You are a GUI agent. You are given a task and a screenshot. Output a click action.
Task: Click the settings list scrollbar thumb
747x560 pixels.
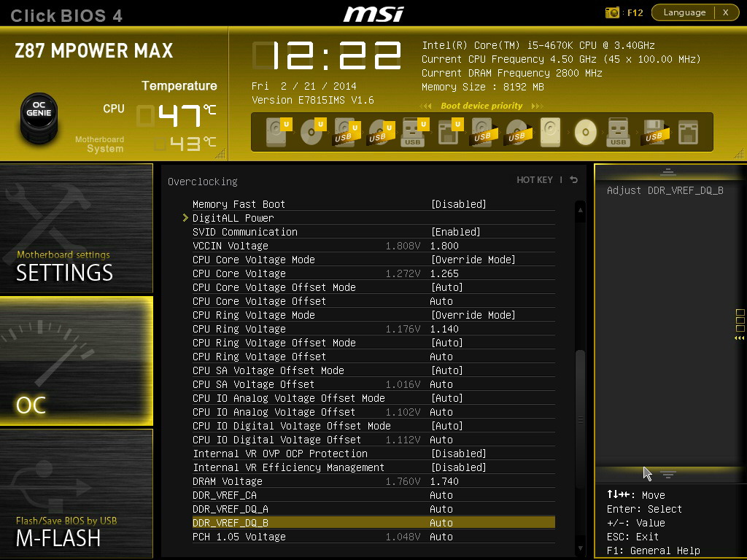tap(580, 419)
